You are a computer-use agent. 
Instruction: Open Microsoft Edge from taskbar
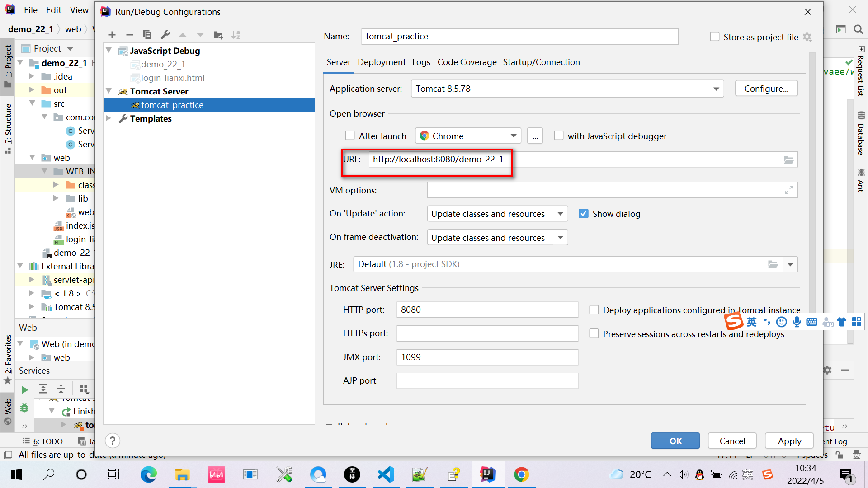148,474
